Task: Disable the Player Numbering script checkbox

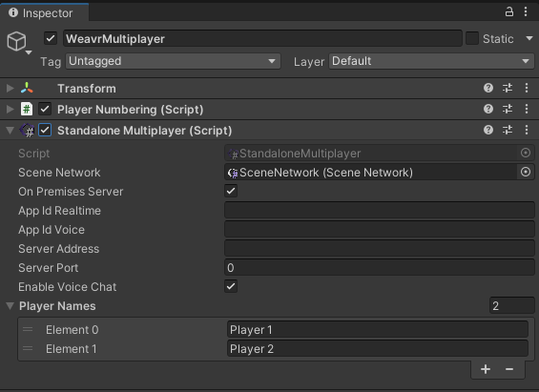Action: pyautogui.click(x=45, y=110)
